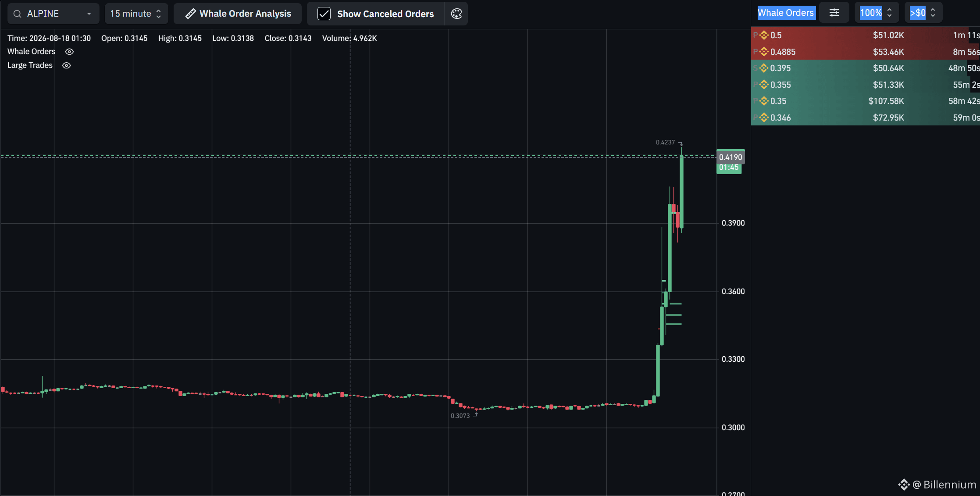The width and height of the screenshot is (980, 496).
Task: Open the filter sliders settings icon
Action: (834, 13)
